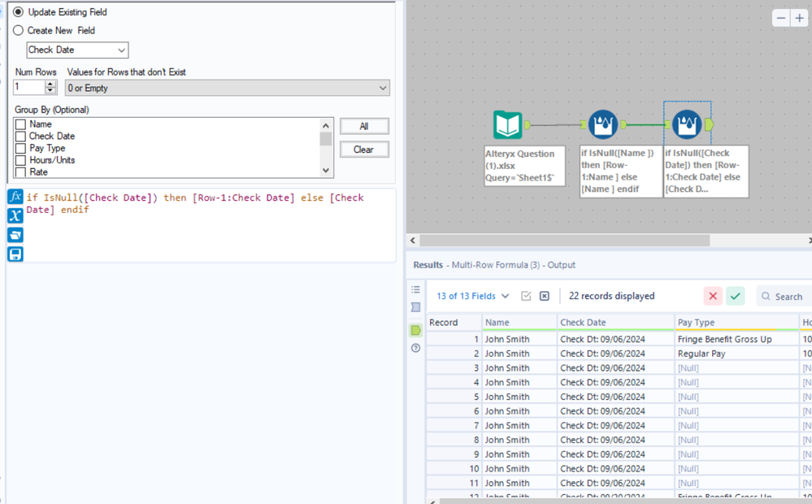Click the green checkmark icon in results

click(x=736, y=297)
